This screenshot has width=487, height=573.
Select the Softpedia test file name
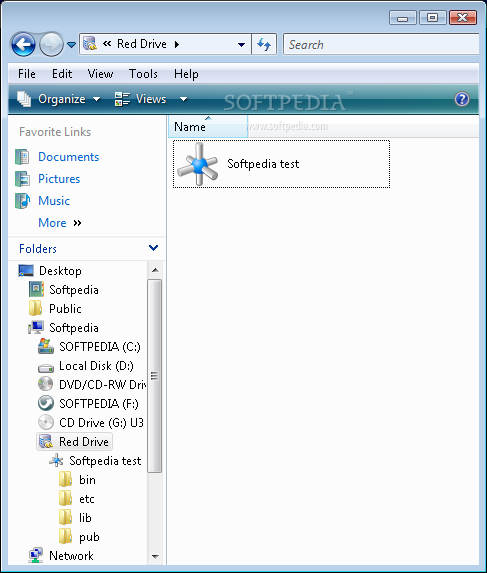[263, 164]
